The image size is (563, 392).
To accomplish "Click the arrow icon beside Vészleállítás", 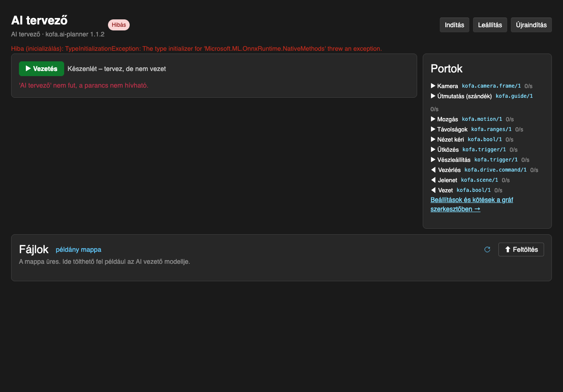I will point(433,160).
